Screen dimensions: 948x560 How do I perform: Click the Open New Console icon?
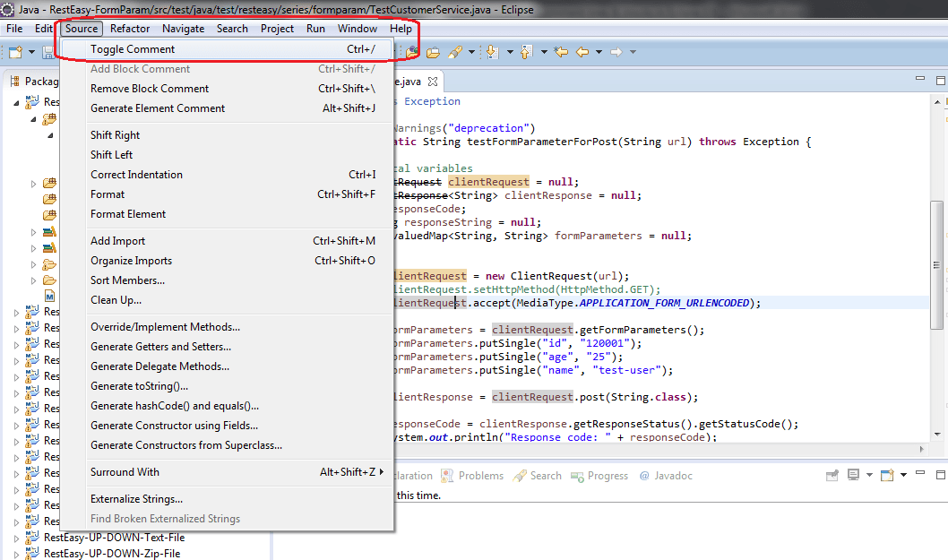coord(887,476)
